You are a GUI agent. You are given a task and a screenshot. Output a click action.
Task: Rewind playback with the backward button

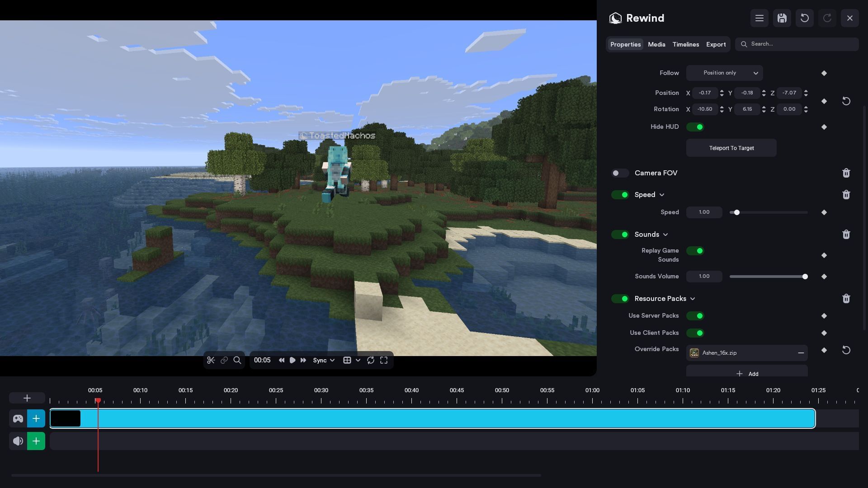click(x=282, y=360)
